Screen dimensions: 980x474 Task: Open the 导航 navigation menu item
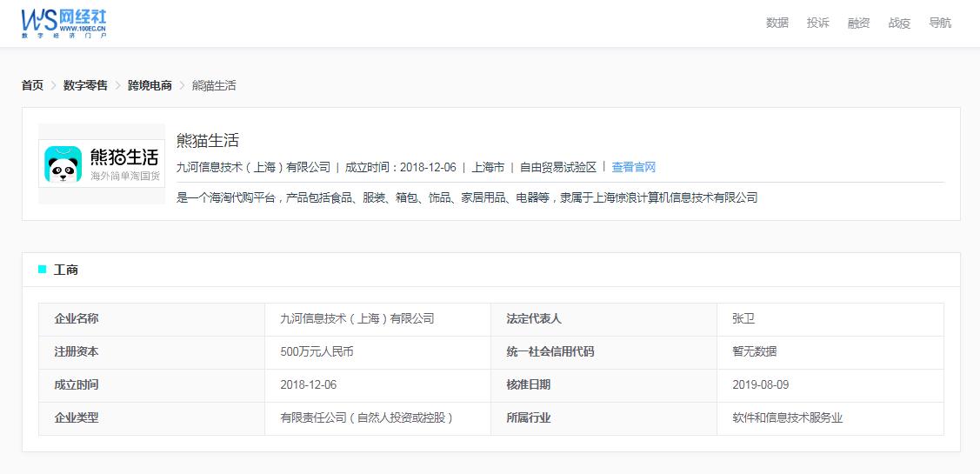[x=939, y=23]
